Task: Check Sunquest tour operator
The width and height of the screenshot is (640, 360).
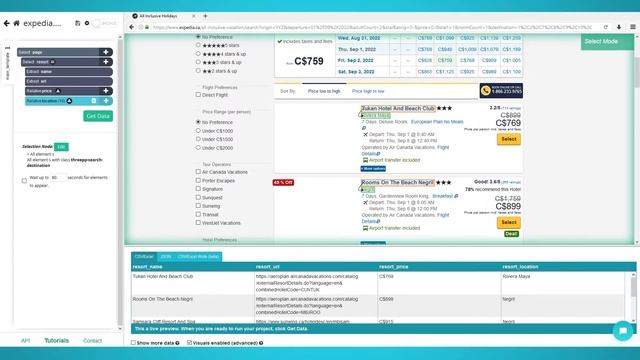Action: 198,197
